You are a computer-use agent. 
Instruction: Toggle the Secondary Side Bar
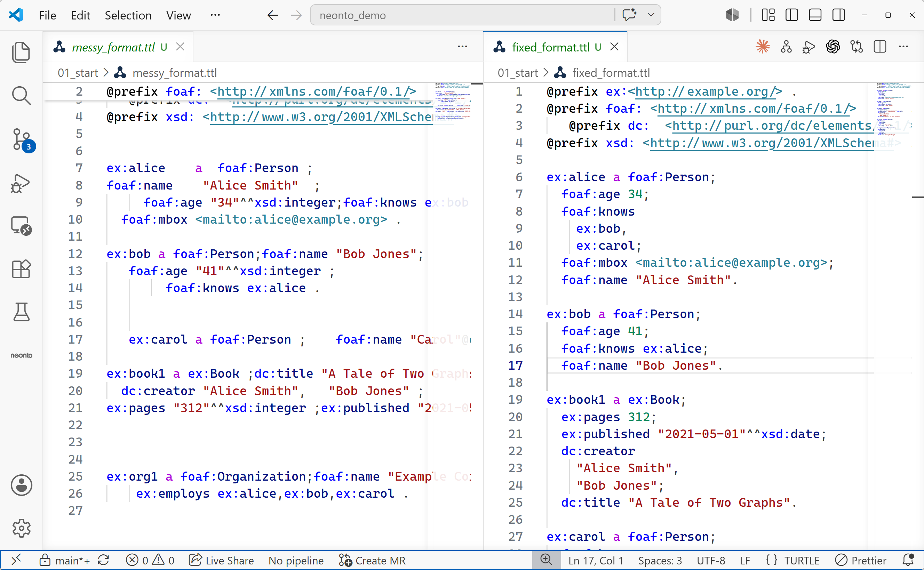point(838,15)
